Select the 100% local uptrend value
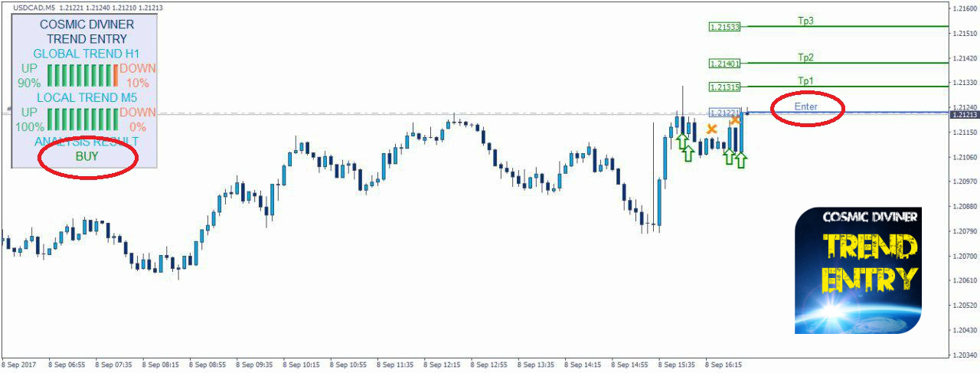This screenshot has height=373, width=980. point(30,126)
